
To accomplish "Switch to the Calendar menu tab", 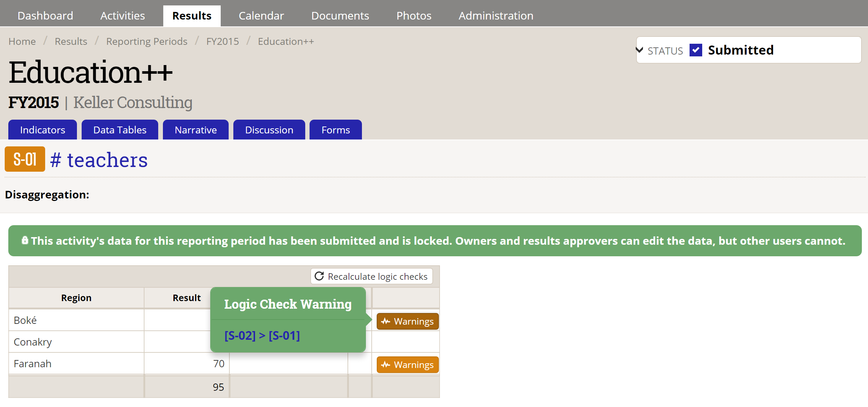I will coord(261,16).
